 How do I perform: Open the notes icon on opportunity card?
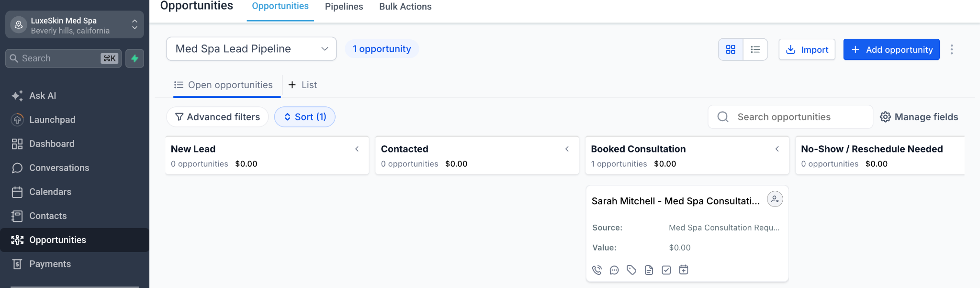pyautogui.click(x=649, y=270)
